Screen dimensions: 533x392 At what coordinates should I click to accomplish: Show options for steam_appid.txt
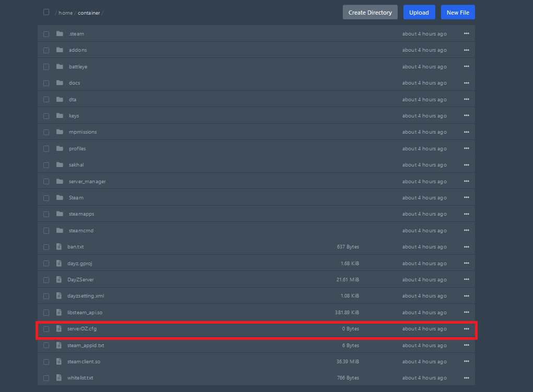point(466,345)
